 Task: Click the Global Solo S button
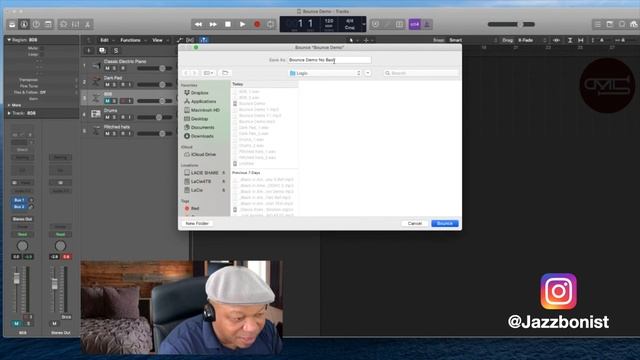[116, 51]
